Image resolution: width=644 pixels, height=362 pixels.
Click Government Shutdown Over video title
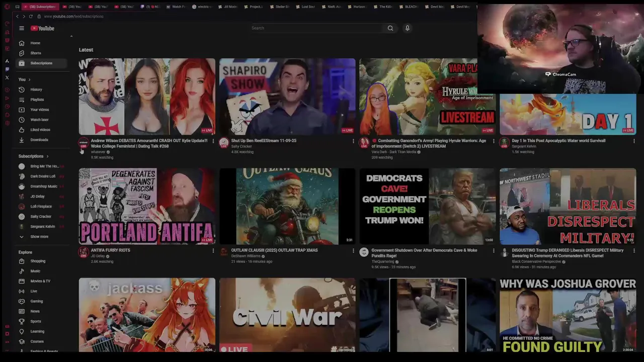(424, 253)
